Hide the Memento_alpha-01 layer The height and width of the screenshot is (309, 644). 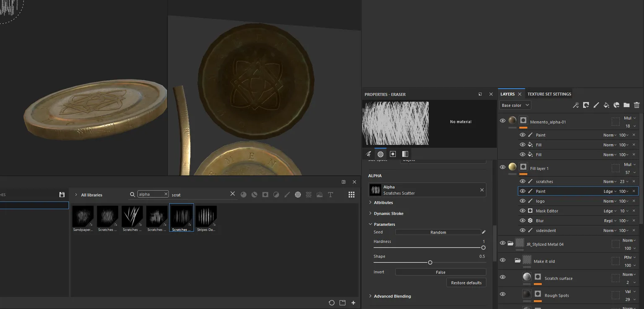point(503,121)
